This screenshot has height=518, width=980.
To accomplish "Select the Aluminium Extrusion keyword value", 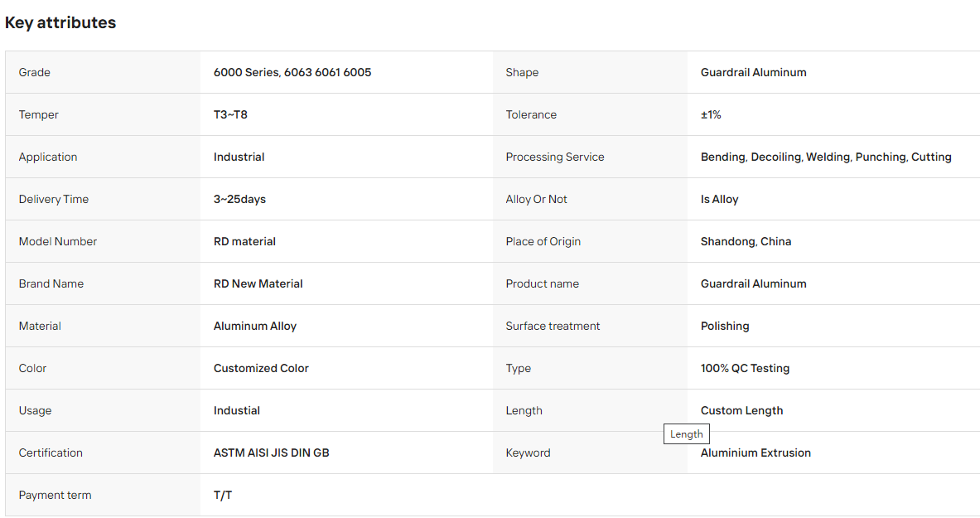I will point(755,453).
